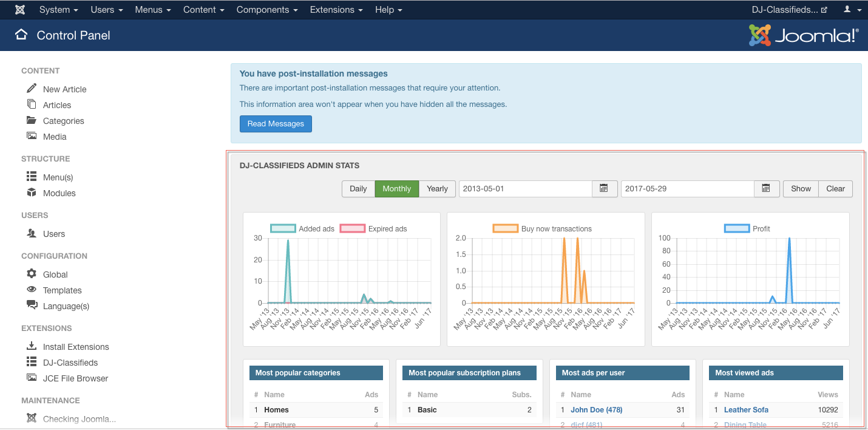Click Most popular categories header
Viewport: 868px width, 430px height.
tap(316, 373)
